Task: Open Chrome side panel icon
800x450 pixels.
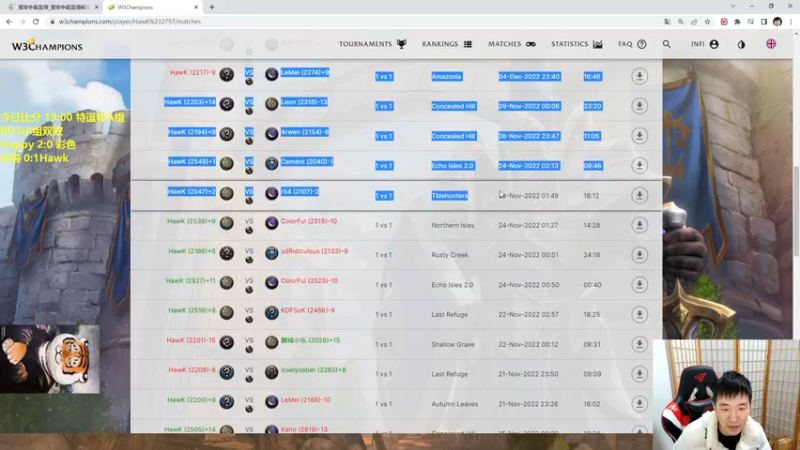Action: tap(764, 21)
